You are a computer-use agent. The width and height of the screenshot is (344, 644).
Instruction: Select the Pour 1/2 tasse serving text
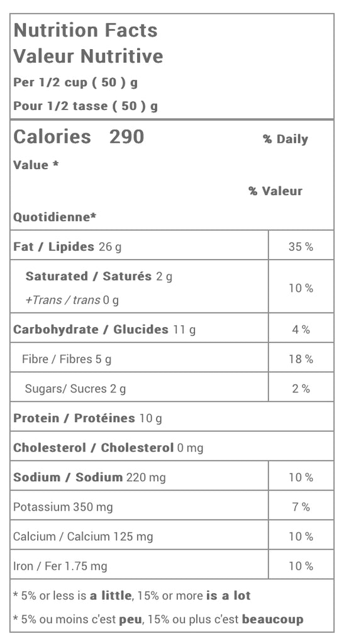86,106
